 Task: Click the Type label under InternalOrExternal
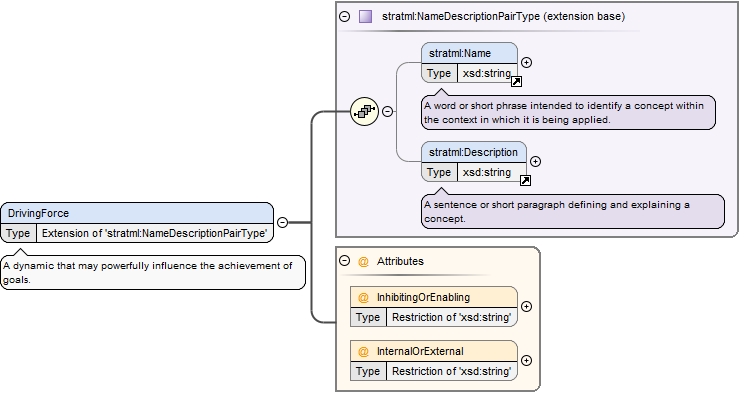pyautogui.click(x=368, y=371)
